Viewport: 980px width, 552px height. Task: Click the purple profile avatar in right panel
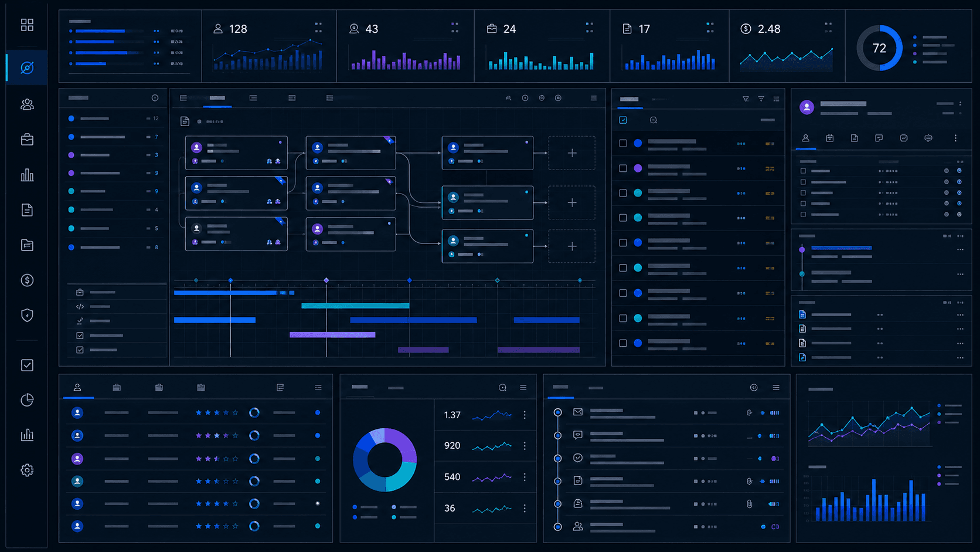point(807,107)
